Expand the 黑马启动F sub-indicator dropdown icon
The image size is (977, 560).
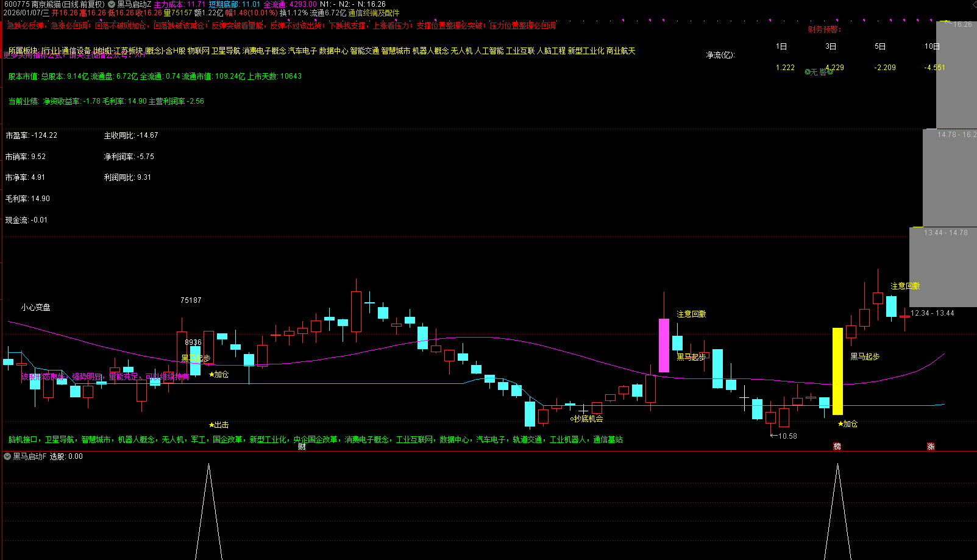pos(7,456)
